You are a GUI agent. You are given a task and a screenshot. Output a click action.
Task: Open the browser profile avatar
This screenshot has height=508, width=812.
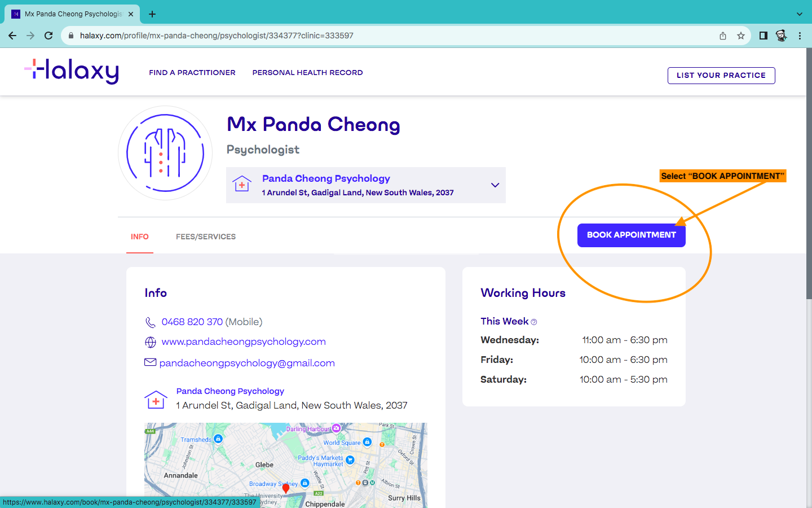(x=781, y=36)
